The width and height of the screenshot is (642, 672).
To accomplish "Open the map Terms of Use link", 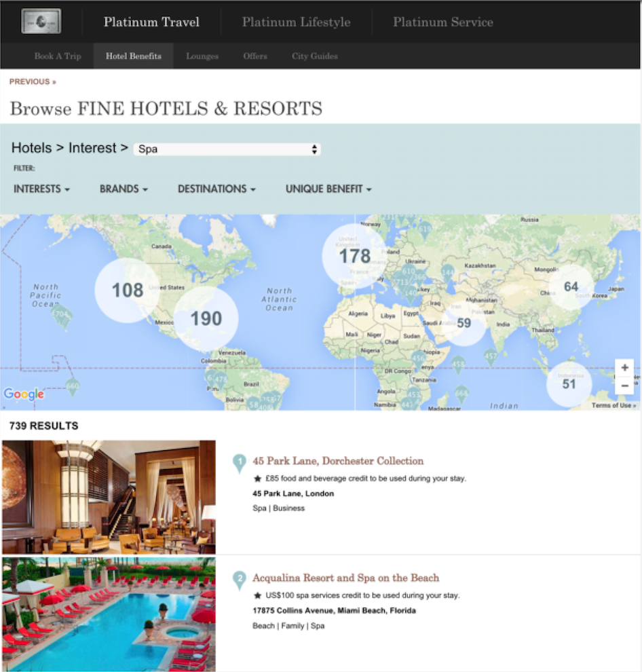I will pyautogui.click(x=613, y=405).
